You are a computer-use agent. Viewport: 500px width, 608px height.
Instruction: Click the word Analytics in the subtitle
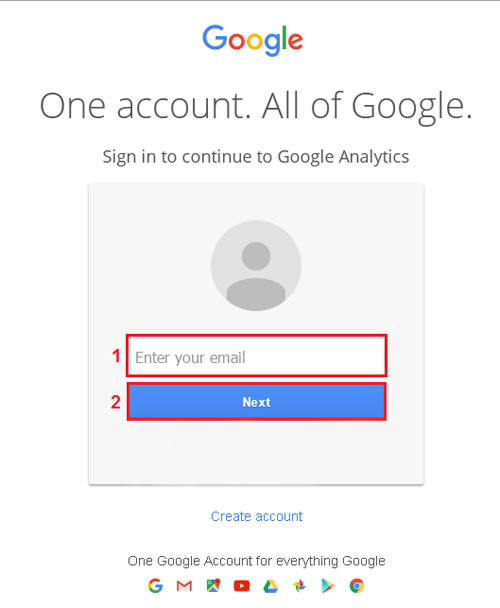374,157
